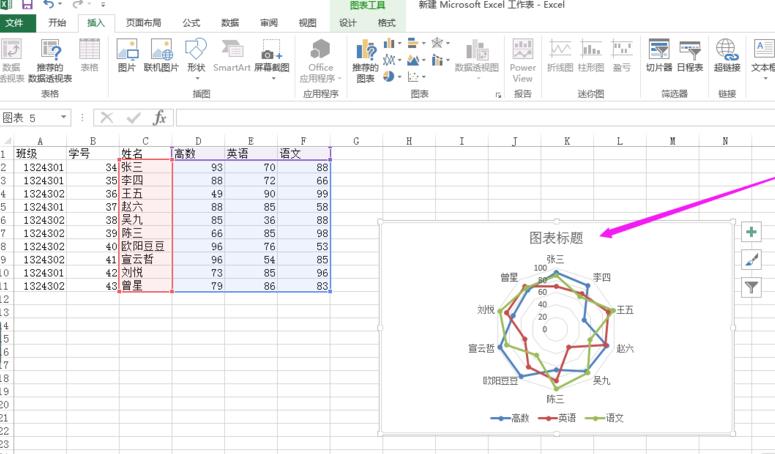775x454 pixels.
Task: Click the 语文 legend entry
Action: (604, 418)
